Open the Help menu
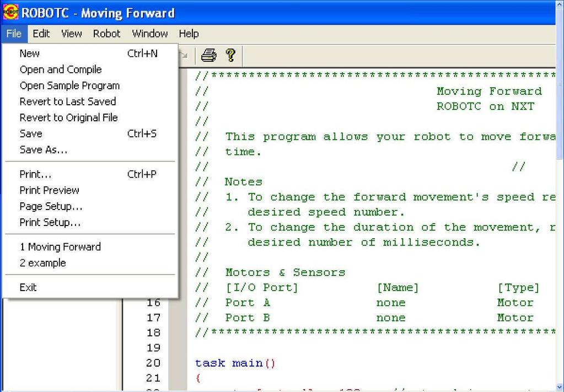 pos(189,34)
